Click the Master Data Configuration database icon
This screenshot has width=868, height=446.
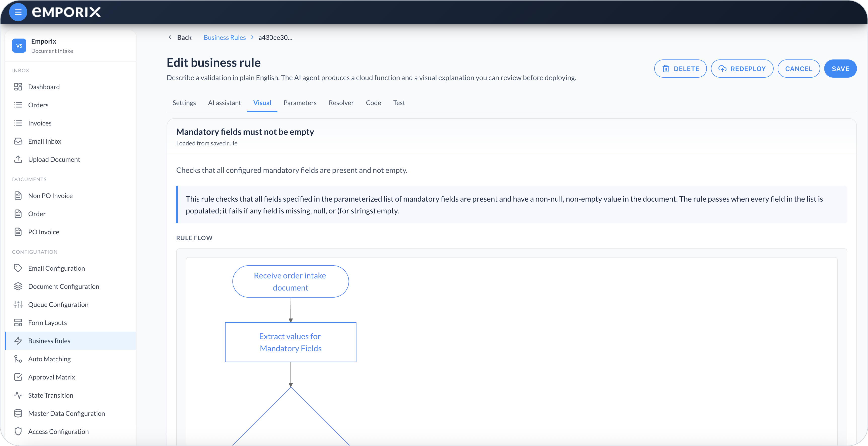pos(18,413)
